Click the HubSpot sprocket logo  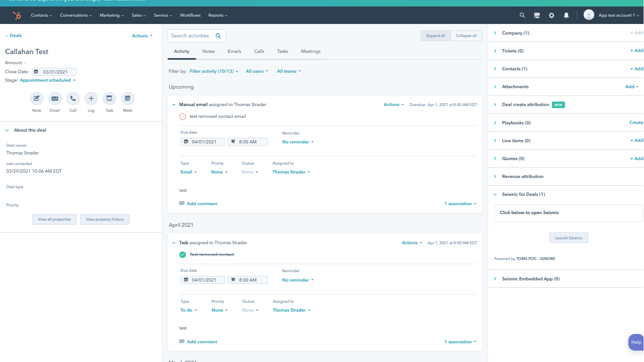(x=17, y=15)
